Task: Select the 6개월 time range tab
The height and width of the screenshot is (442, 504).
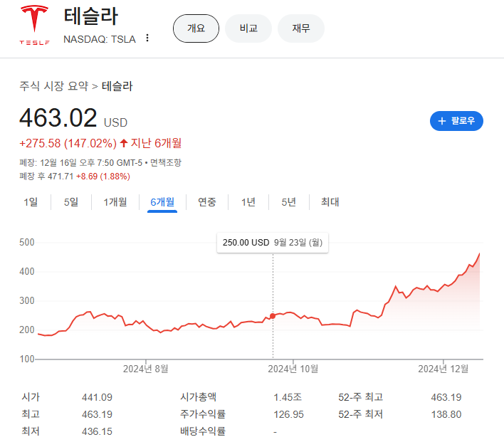Action: pos(162,202)
